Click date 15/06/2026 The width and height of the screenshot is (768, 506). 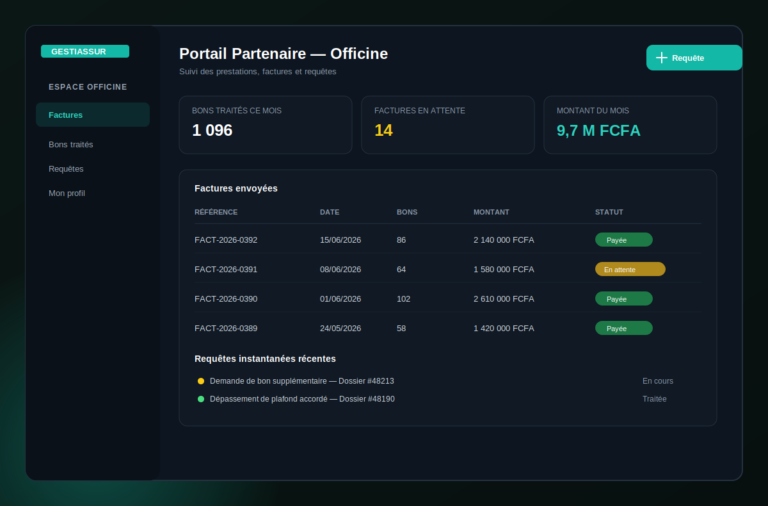point(340,240)
